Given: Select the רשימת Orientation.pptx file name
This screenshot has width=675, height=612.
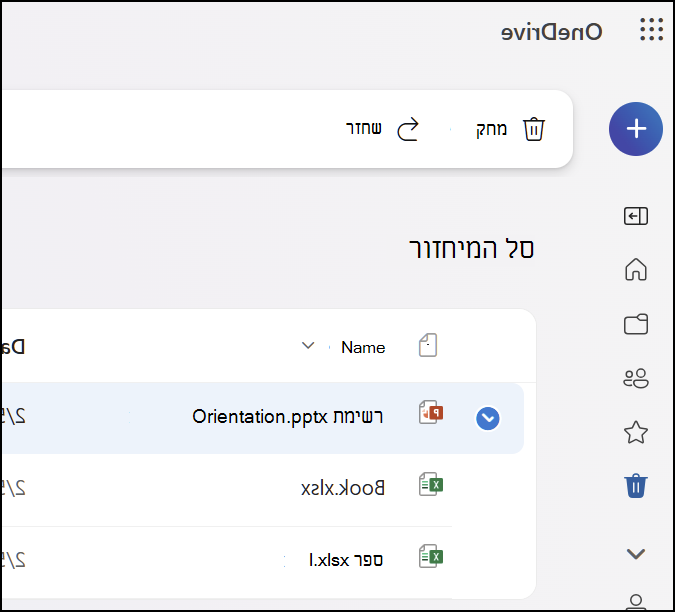Looking at the screenshot, I should pyautogui.click(x=288, y=417).
